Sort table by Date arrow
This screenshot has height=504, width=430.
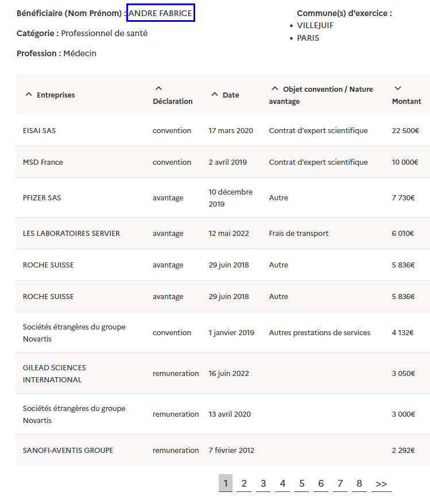[215, 95]
